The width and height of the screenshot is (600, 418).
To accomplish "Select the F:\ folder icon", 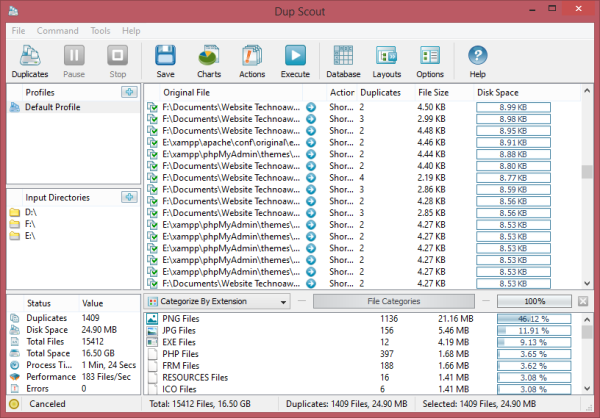I will tap(15, 224).
